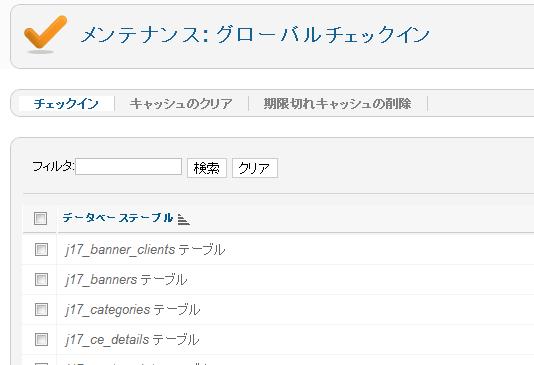Click the クリア button
Screen dimensions: 534x365
coord(255,168)
